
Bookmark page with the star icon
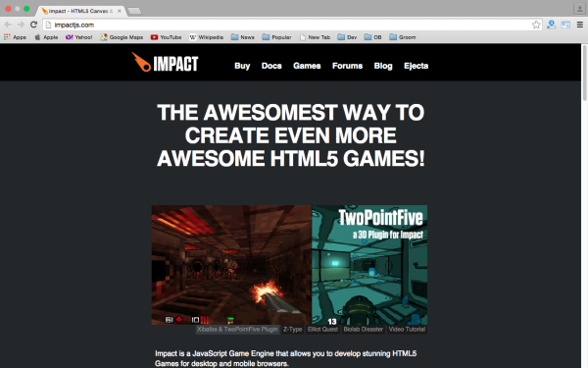tap(536, 25)
